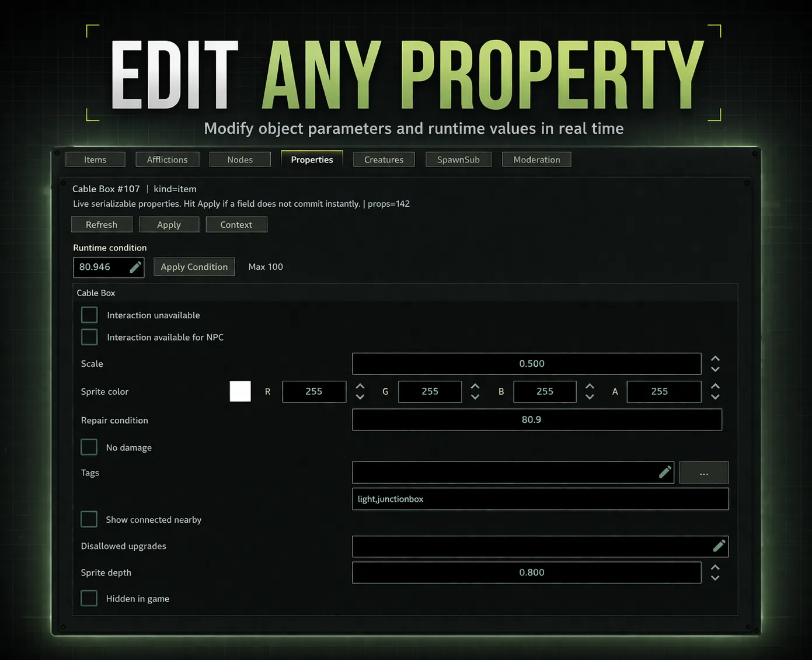Open the Creatures tab
This screenshot has width=812, height=660.
384,159
